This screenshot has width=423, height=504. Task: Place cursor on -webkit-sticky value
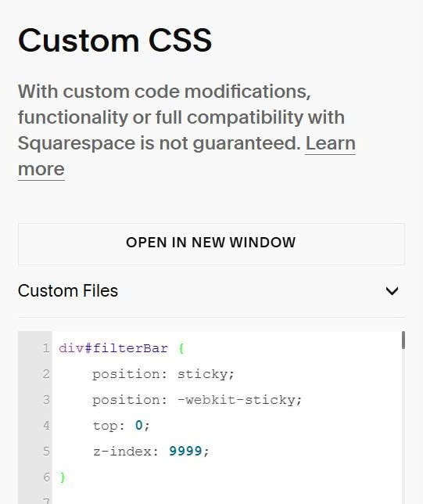[x=236, y=400]
